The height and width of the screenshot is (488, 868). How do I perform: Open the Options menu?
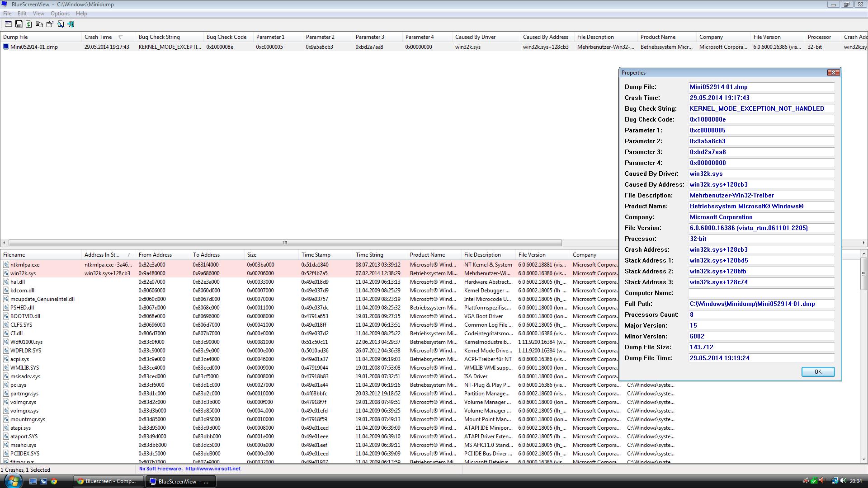pyautogui.click(x=60, y=14)
